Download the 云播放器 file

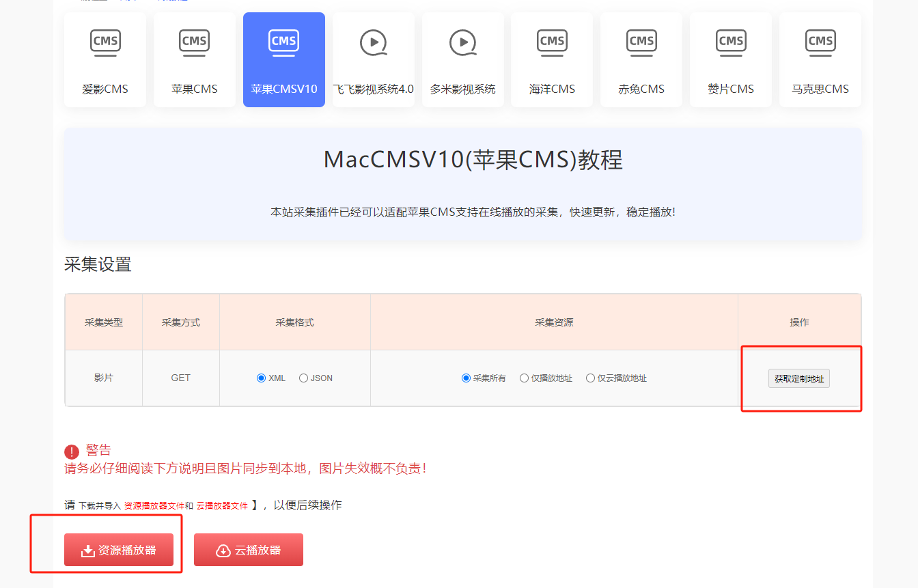[x=249, y=550]
